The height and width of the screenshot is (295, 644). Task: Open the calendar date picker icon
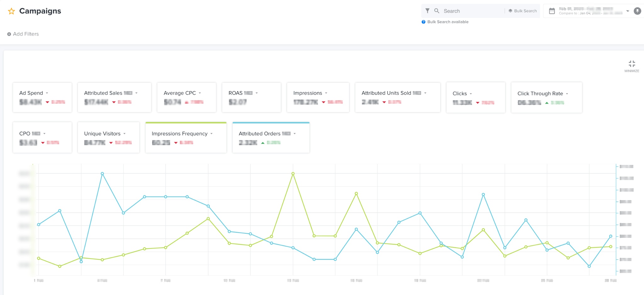552,11
